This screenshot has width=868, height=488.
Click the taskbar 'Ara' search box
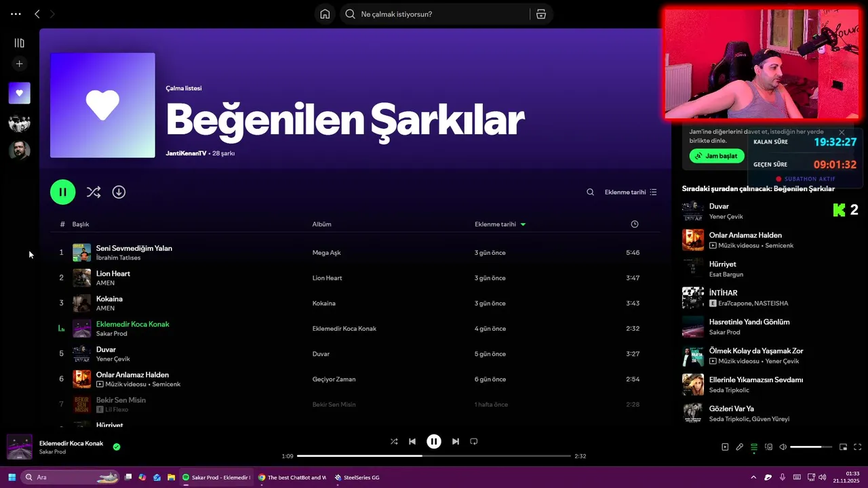coord(71,477)
